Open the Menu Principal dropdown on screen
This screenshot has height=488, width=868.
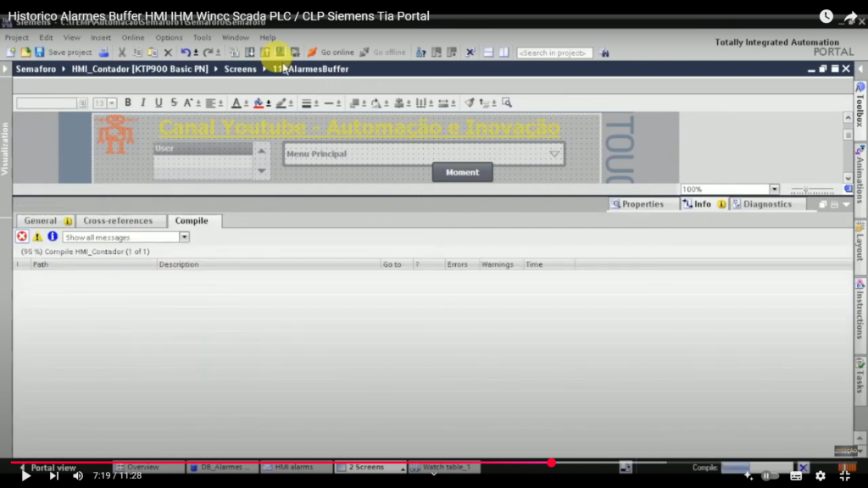(x=554, y=154)
